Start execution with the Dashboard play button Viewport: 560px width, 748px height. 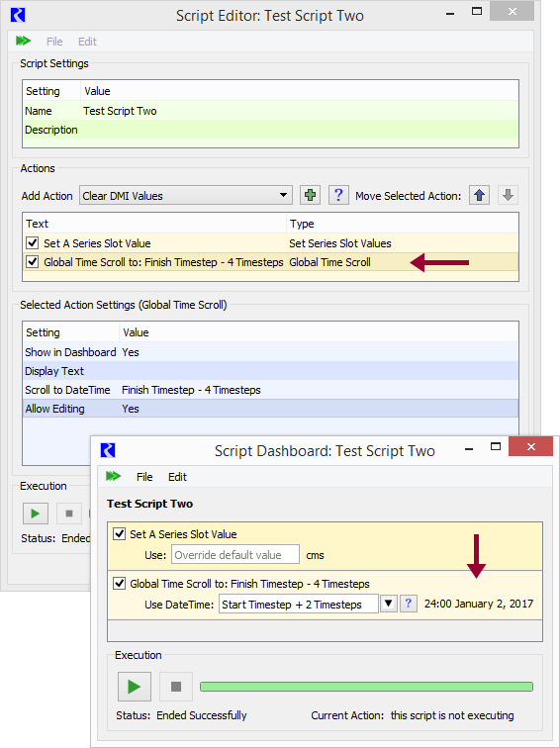[x=135, y=687]
